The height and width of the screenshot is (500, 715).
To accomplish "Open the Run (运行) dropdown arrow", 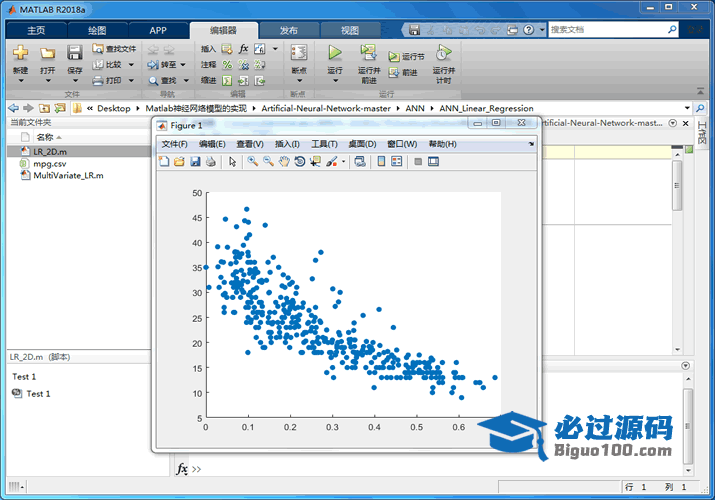I will point(335,81).
